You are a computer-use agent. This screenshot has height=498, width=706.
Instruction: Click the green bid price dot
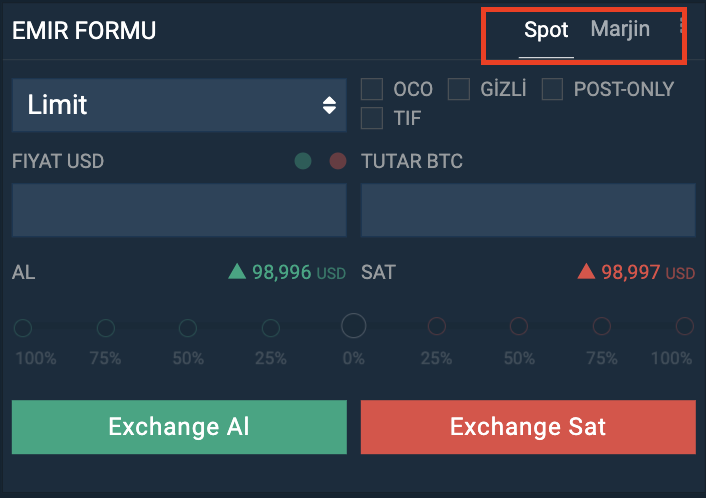coord(303,161)
